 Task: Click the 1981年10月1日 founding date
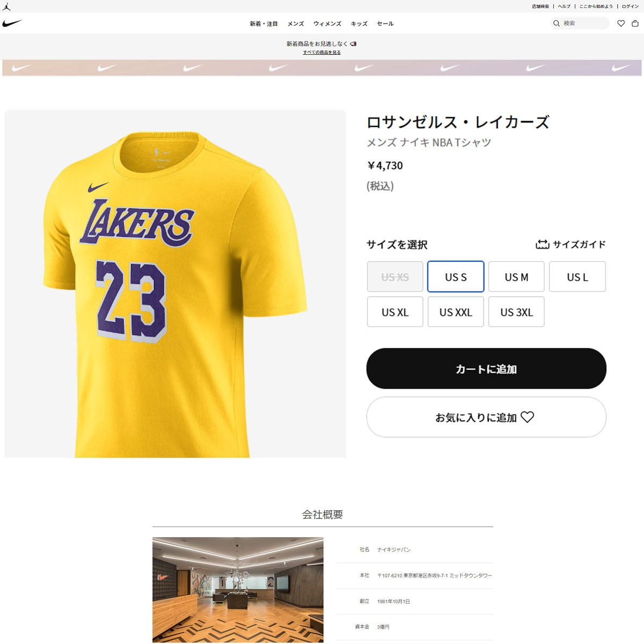393,602
